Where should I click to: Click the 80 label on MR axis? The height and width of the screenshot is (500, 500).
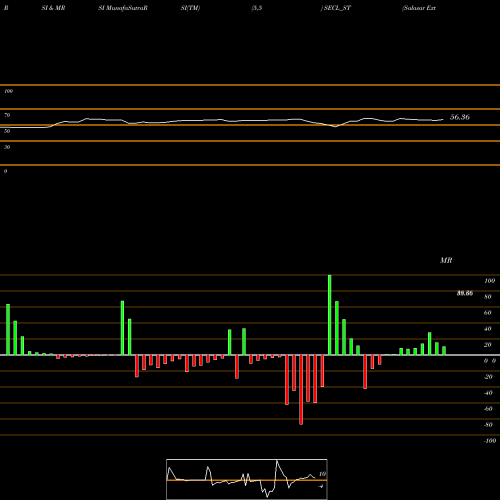pos(488,297)
